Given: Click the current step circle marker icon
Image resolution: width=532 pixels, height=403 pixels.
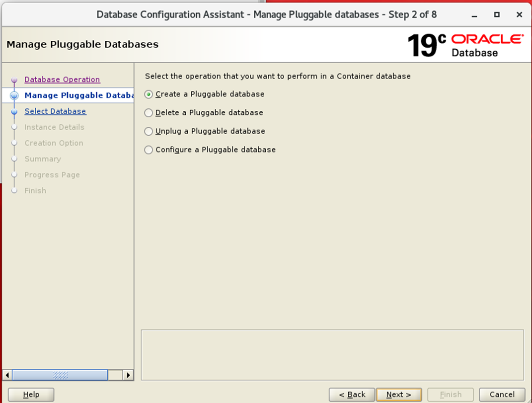Looking at the screenshot, I should pyautogui.click(x=14, y=96).
